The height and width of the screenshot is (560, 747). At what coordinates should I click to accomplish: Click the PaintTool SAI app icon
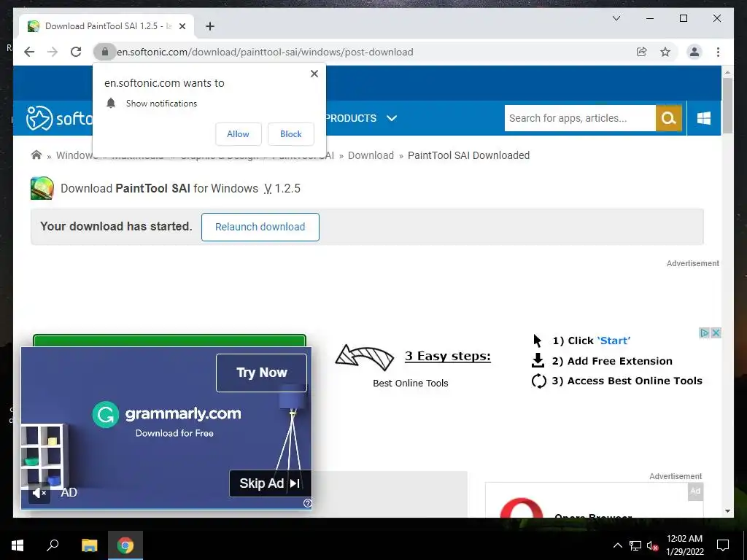pos(42,188)
